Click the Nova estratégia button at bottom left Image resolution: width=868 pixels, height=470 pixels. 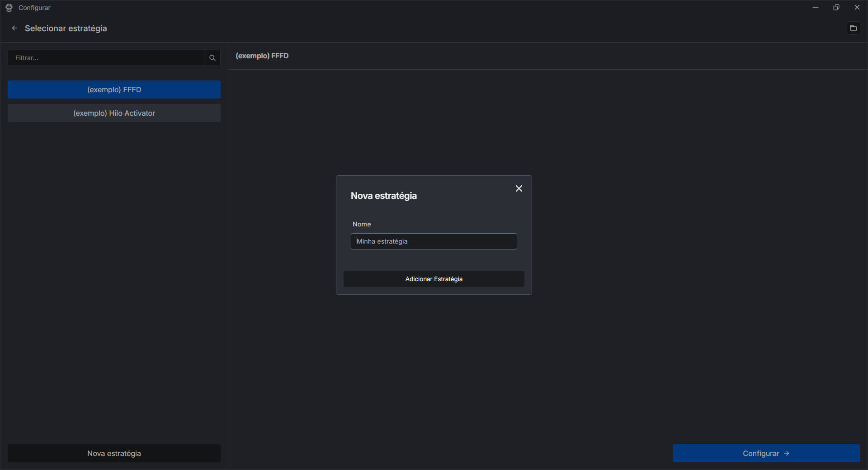[x=114, y=453]
